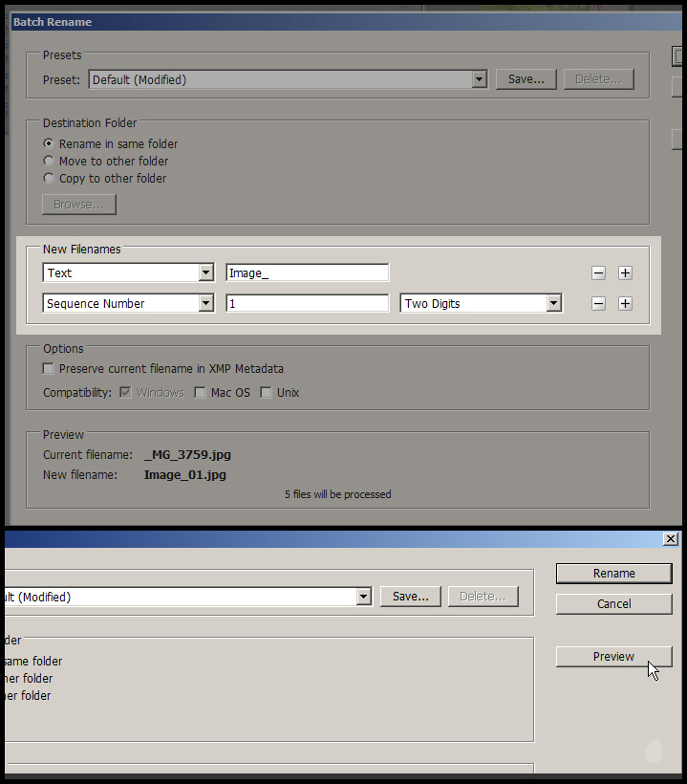
Task: Open the Preset dropdown next to Preset: label
Action: [480, 80]
